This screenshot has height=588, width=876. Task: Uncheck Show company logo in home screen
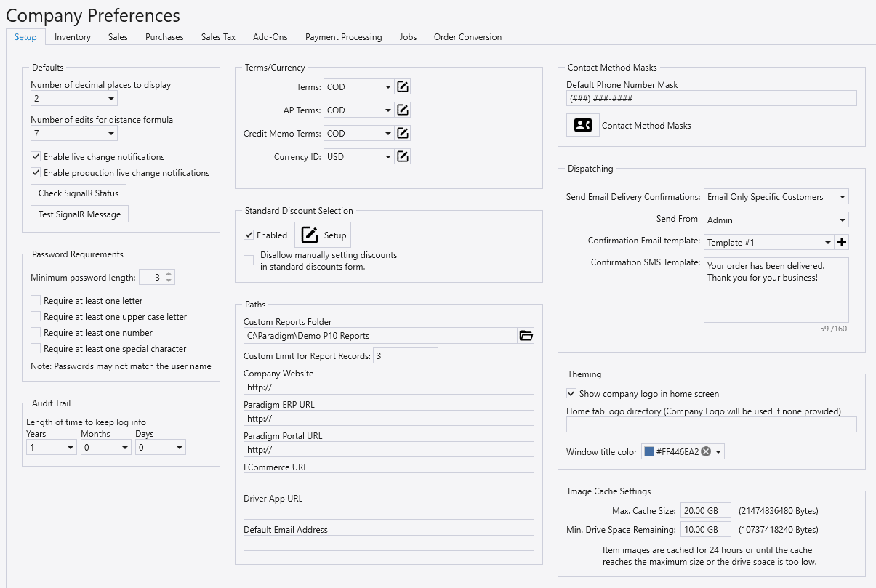click(x=571, y=394)
